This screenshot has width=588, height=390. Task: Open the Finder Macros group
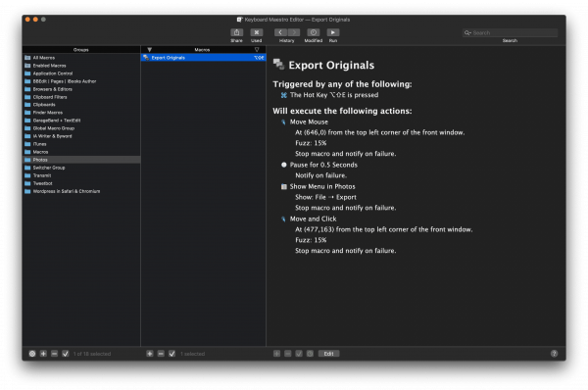click(x=81, y=113)
